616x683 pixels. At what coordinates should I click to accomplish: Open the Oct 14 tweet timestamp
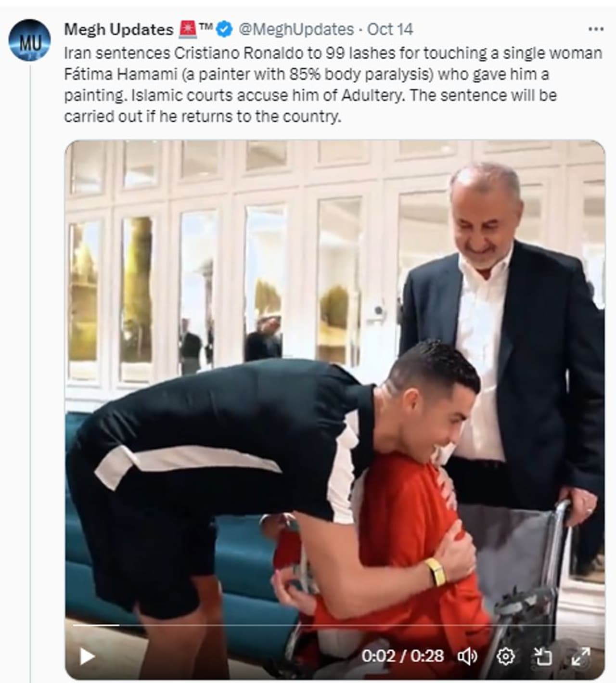coord(390,29)
